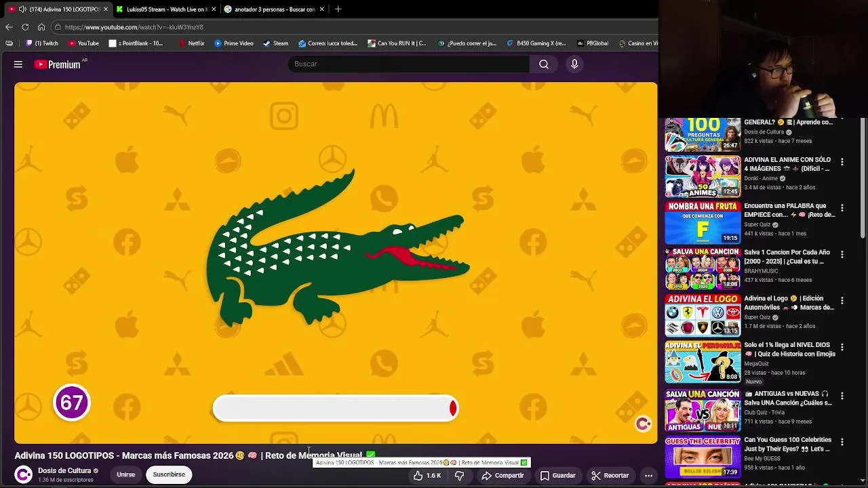This screenshot has width=868, height=488.
Task: Select the Adivina 150 LOGOTIPOS tab
Action: click(x=58, y=9)
